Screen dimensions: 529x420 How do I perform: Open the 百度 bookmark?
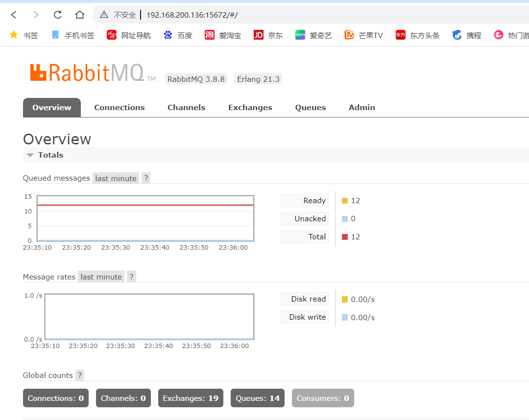pyautogui.click(x=178, y=35)
